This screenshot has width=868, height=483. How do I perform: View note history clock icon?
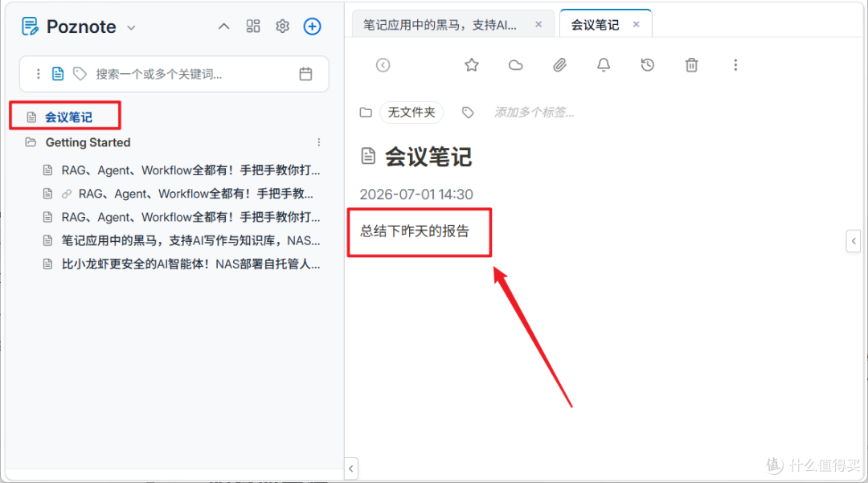click(x=648, y=65)
